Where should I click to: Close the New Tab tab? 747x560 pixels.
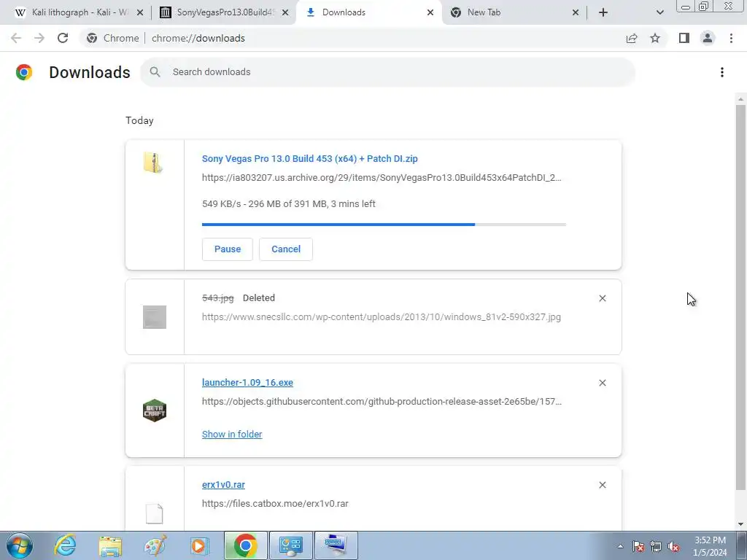pyautogui.click(x=576, y=12)
